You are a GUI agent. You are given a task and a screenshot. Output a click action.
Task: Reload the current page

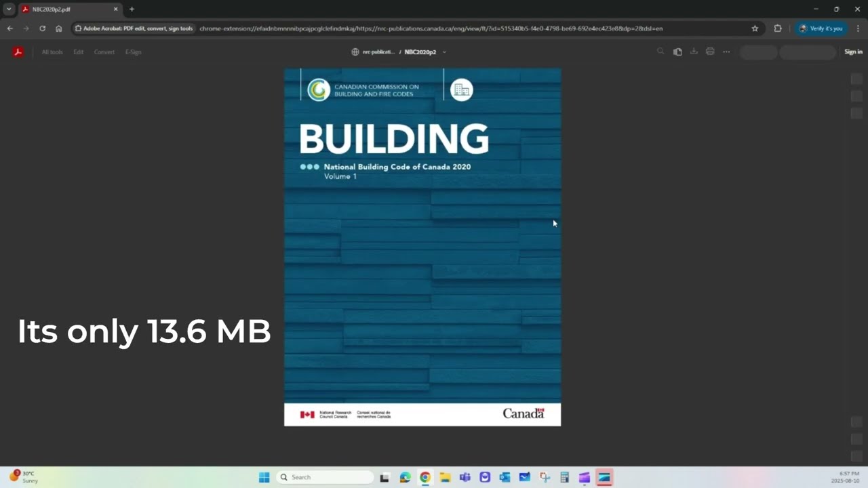coord(42,28)
